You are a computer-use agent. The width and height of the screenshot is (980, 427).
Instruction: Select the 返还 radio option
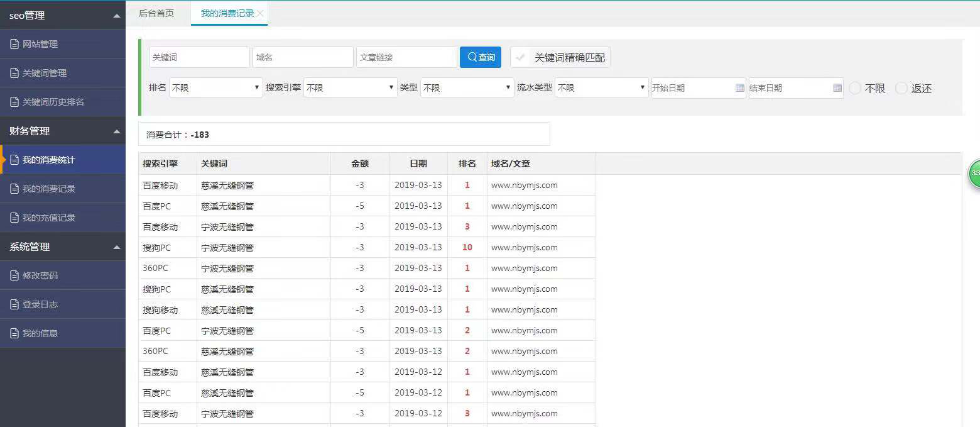click(x=901, y=88)
